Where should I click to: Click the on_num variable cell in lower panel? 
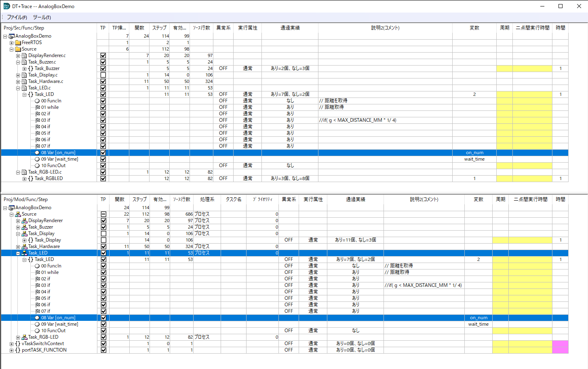pyautogui.click(x=478, y=318)
